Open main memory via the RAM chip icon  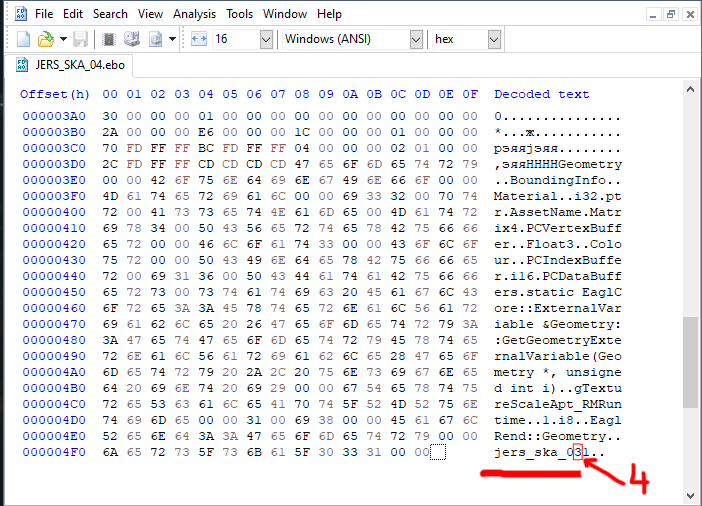tap(108, 39)
